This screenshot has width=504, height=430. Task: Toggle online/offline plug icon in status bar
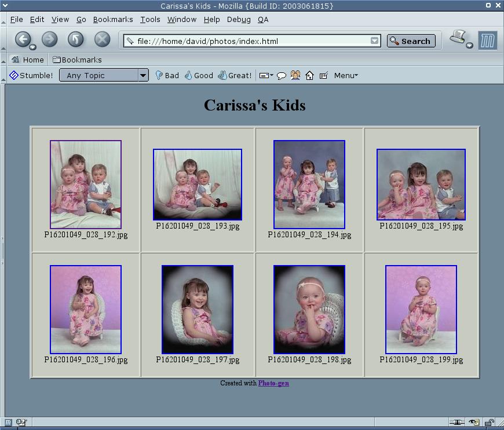[456, 422]
